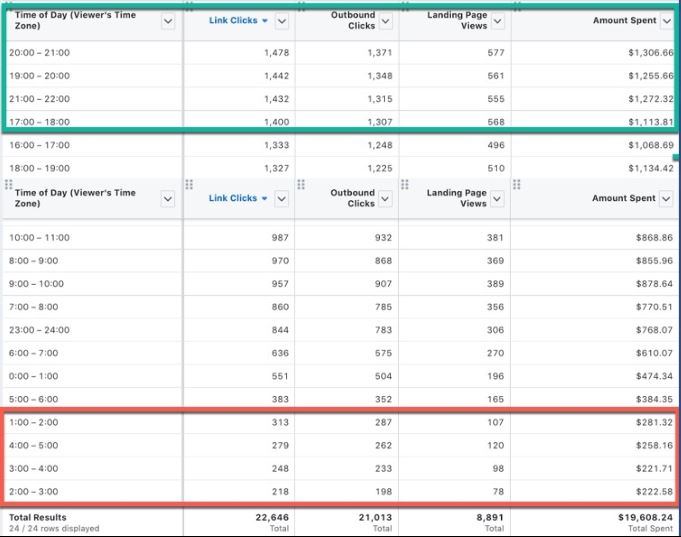Image resolution: width=681 pixels, height=537 pixels.
Task: Click drag handle left of lower Time of Day header
Action: [x=9, y=184]
